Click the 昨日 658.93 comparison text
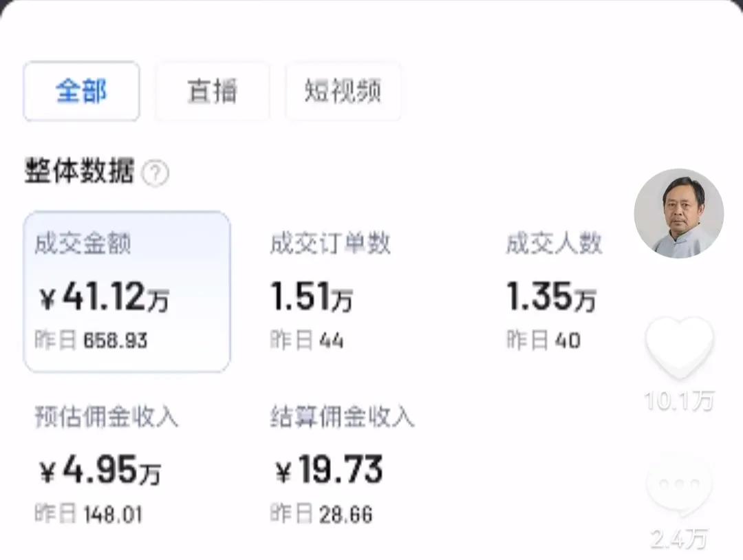Image resolution: width=743 pixels, height=560 pixels. tap(91, 340)
